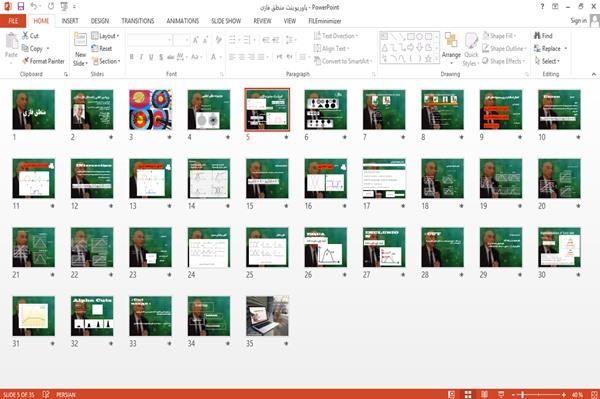Collapse the ribbon arrow
The image size is (600, 399).
click(x=593, y=74)
